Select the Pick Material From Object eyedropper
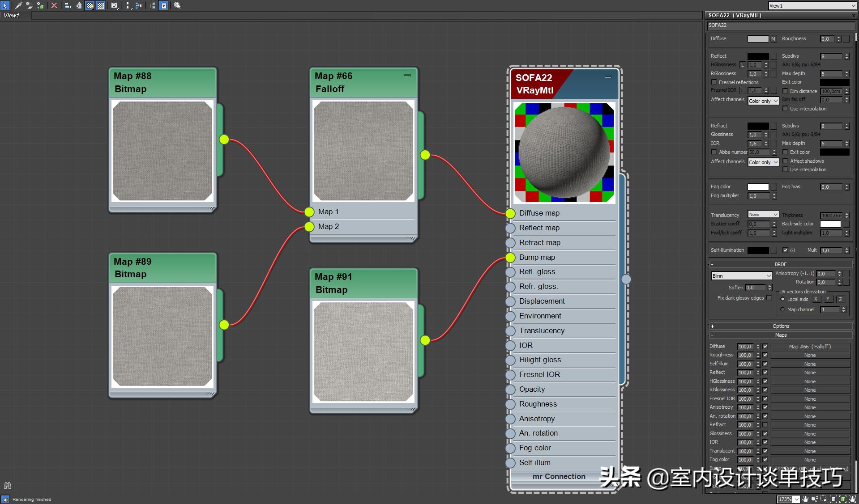 18,5
